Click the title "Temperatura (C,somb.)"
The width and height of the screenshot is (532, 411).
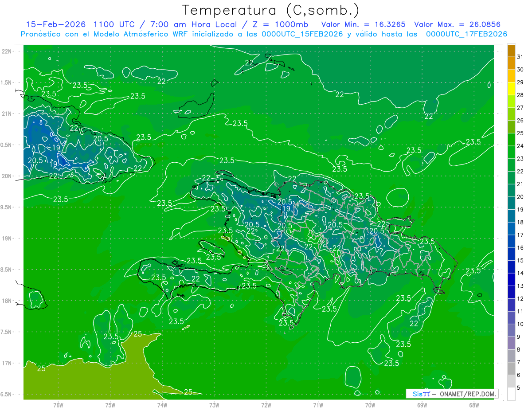click(x=271, y=10)
